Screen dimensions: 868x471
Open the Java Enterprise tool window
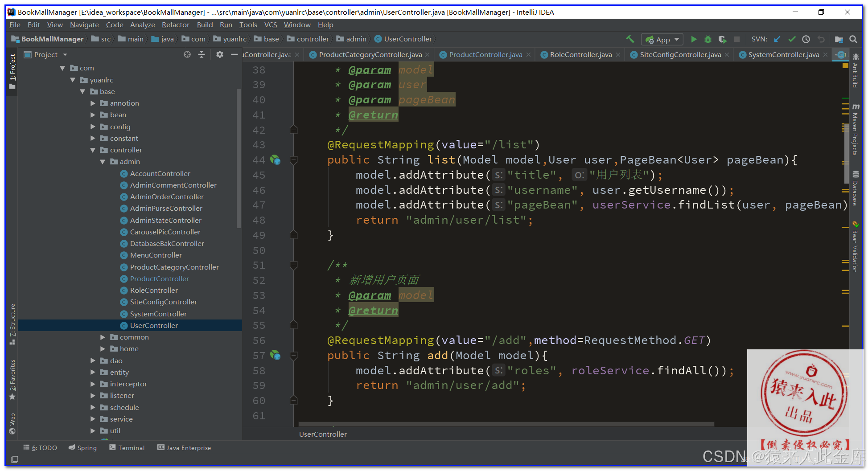184,448
